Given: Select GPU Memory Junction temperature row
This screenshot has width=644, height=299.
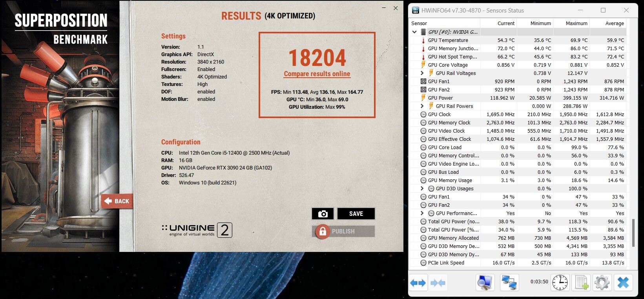Looking at the screenshot, I should [x=518, y=48].
